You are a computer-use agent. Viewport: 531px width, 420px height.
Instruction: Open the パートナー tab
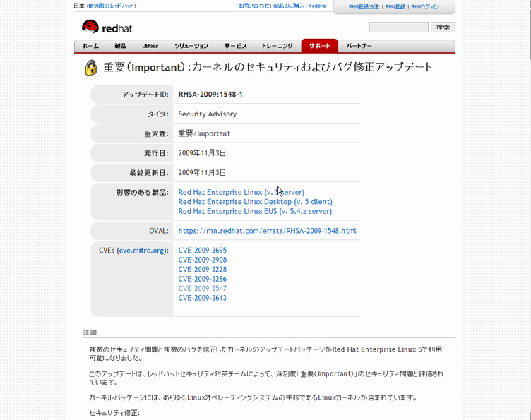point(359,46)
